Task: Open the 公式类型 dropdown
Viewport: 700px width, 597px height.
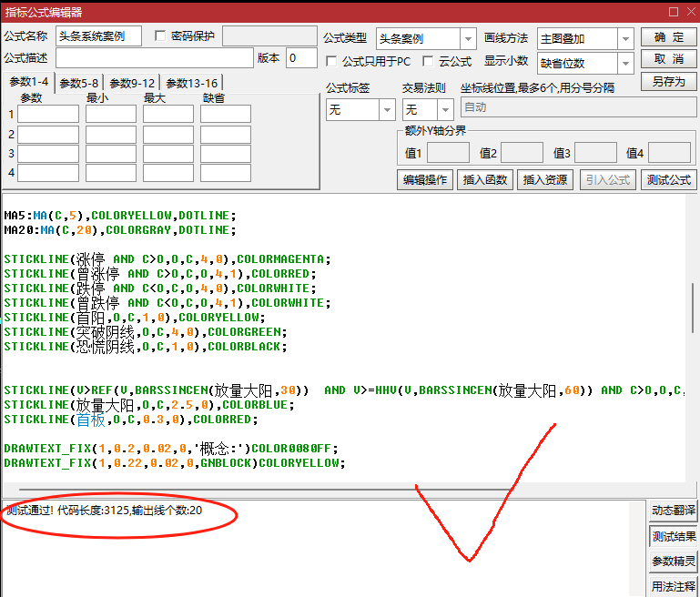Action: tap(468, 39)
